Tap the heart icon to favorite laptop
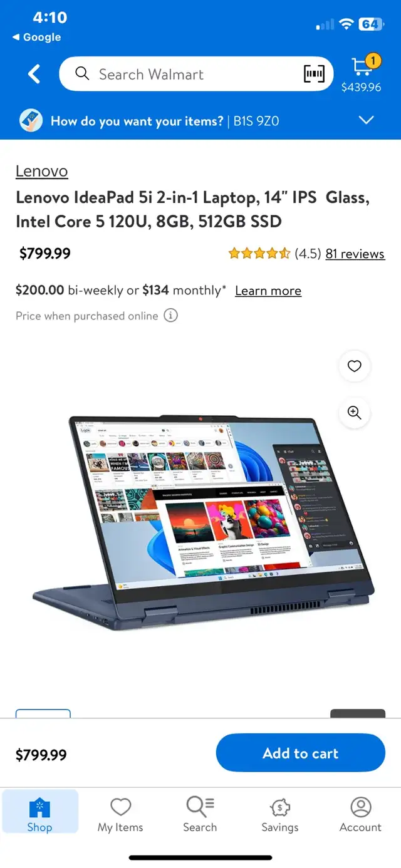Viewport: 401px width, 868px height. 355,366
